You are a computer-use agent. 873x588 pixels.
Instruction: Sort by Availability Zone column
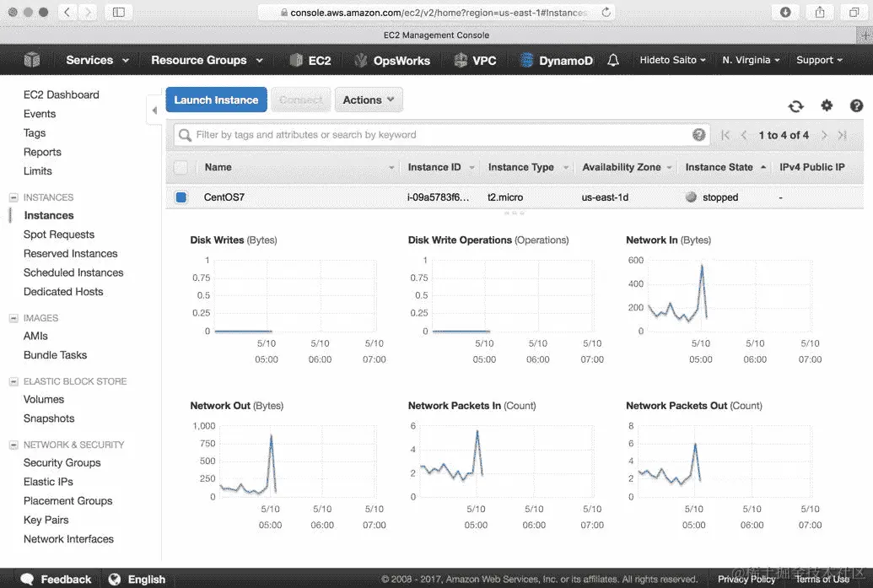pos(627,167)
